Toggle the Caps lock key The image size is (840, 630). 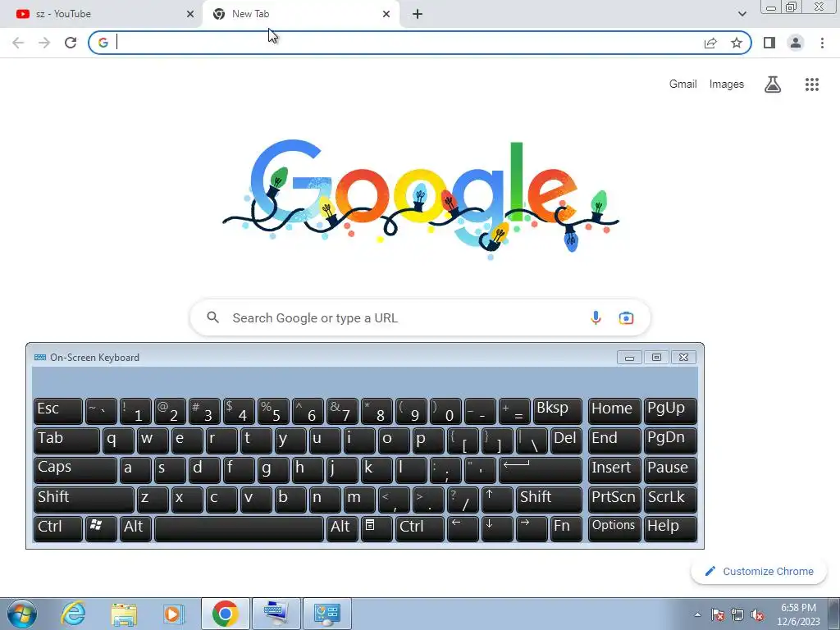(75, 469)
